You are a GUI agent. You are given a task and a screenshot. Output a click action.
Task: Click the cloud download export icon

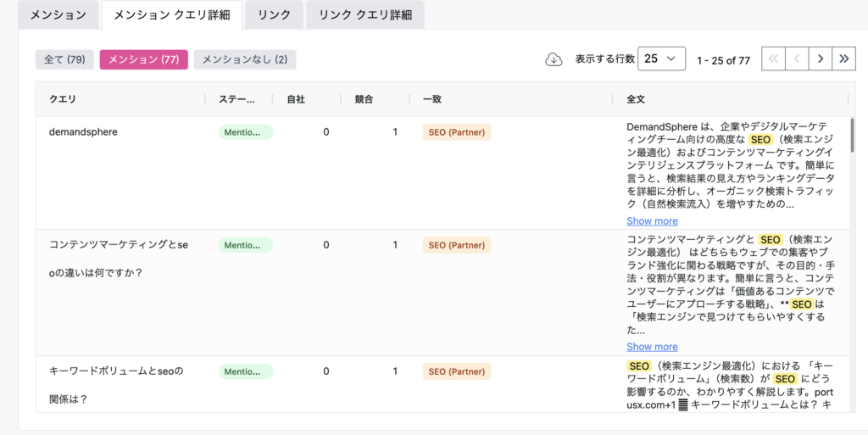[x=554, y=59]
